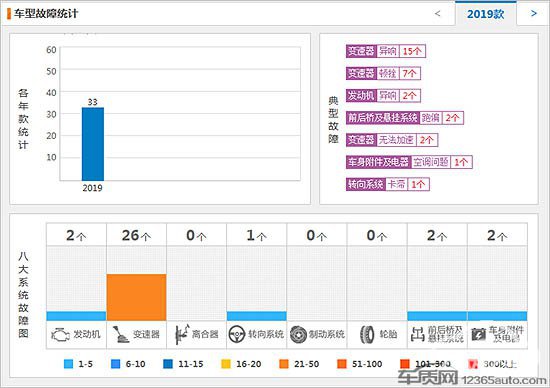This screenshot has height=388, width=550.
Task: Click the 101-300 red legend swatch
Action: [x=404, y=364]
